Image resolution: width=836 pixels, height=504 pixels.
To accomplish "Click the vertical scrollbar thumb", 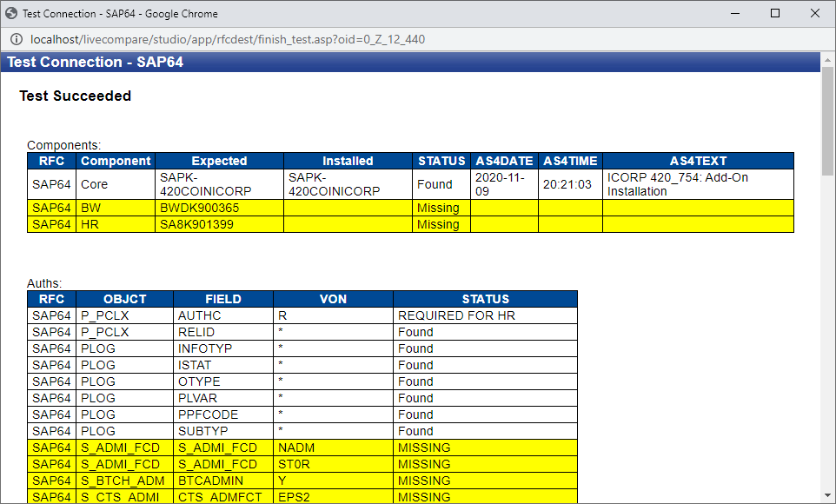I will [827, 121].
